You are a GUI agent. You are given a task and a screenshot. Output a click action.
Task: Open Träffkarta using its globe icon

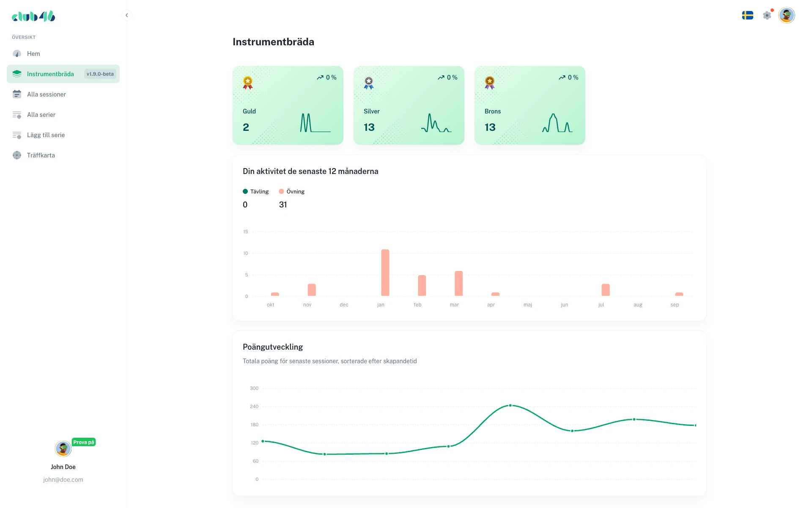17,155
